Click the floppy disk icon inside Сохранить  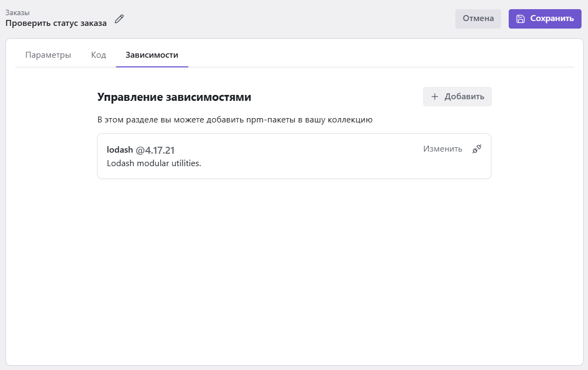coord(520,19)
